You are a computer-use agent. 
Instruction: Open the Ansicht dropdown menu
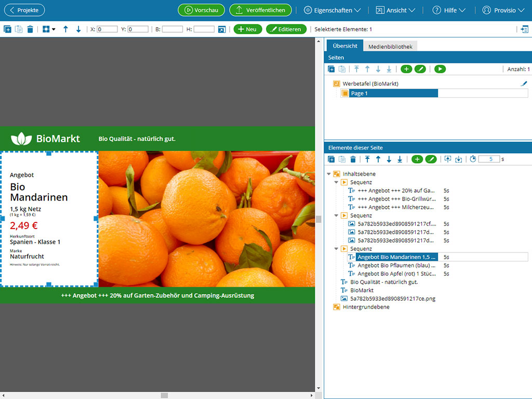(395, 10)
